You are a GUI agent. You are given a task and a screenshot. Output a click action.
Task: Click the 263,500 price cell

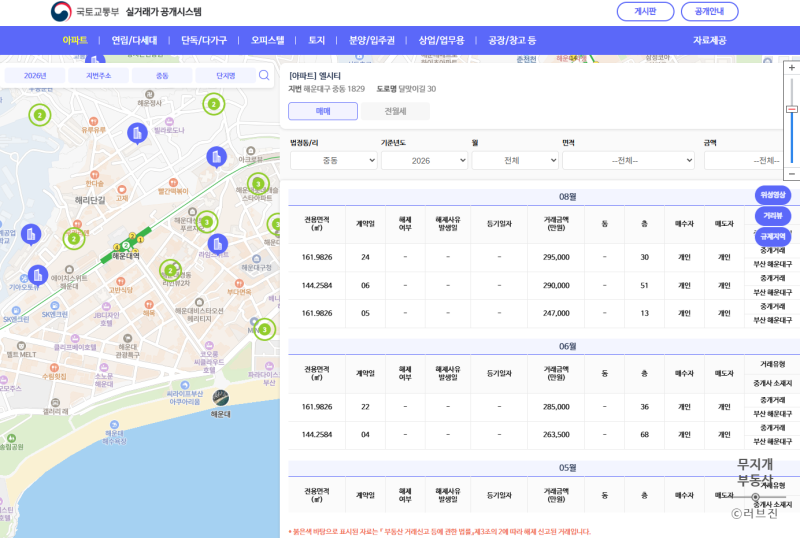(x=556, y=435)
